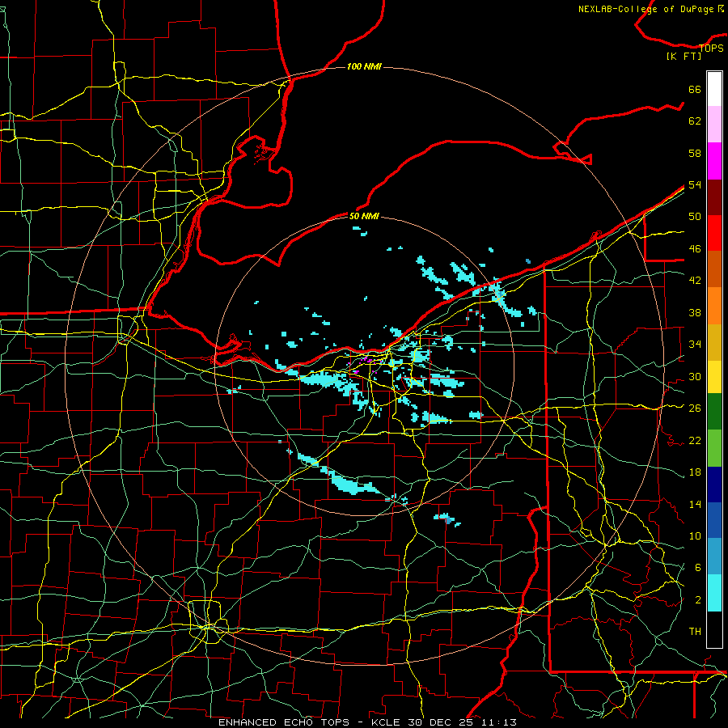
Task: Click the legend value 66
Action: (695, 90)
